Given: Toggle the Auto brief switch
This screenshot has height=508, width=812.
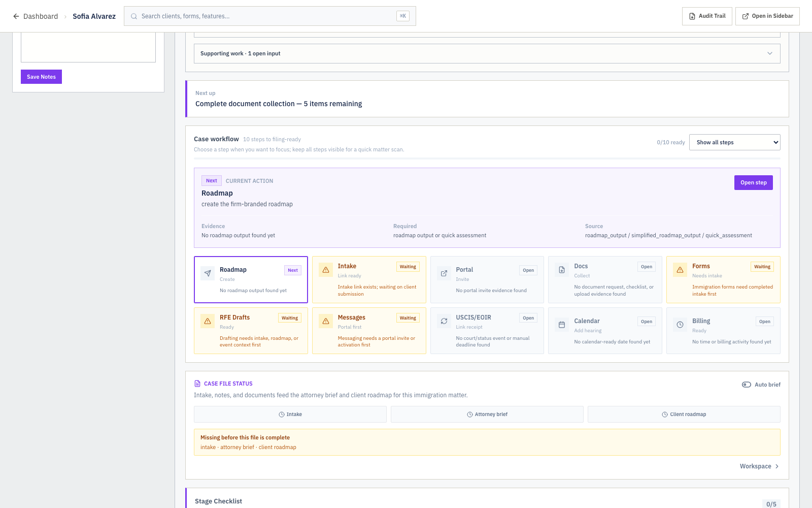Looking at the screenshot, I should click(747, 385).
